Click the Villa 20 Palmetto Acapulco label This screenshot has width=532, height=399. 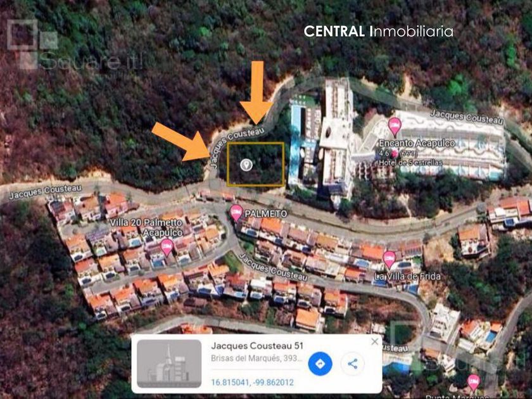point(146,227)
